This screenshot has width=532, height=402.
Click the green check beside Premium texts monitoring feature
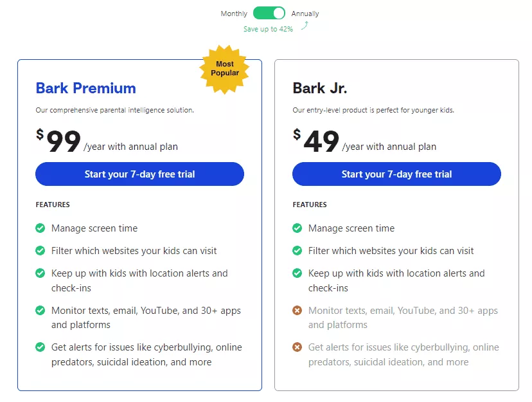pyautogui.click(x=40, y=310)
